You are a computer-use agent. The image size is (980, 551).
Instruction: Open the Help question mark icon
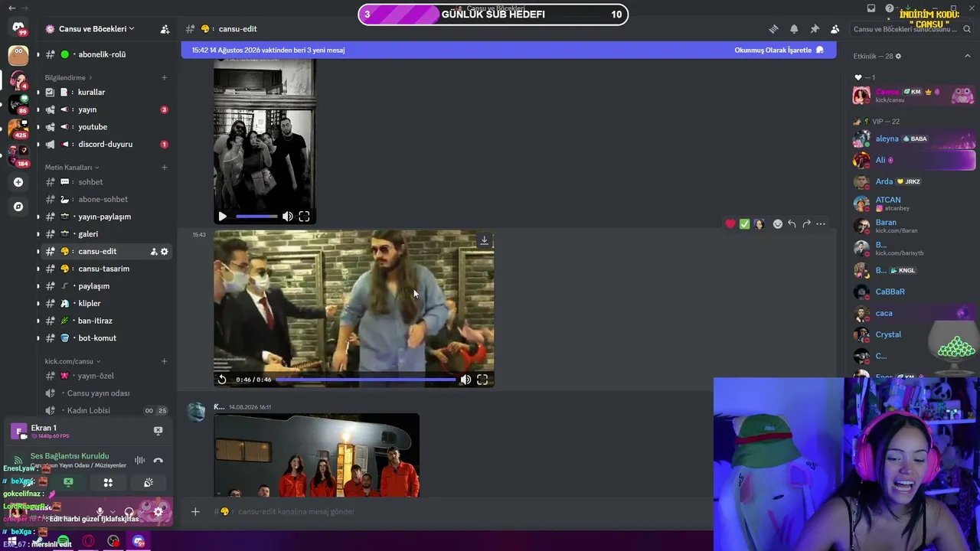coord(889,8)
